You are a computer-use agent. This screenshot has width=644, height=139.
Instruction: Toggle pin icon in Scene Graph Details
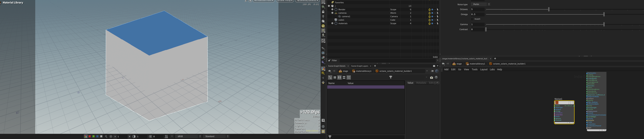[432, 71]
